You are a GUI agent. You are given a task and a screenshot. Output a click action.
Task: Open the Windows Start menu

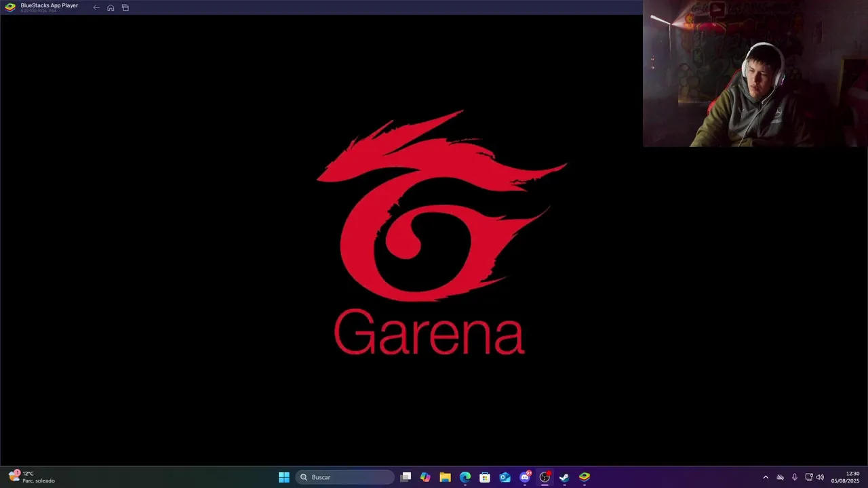click(x=284, y=477)
